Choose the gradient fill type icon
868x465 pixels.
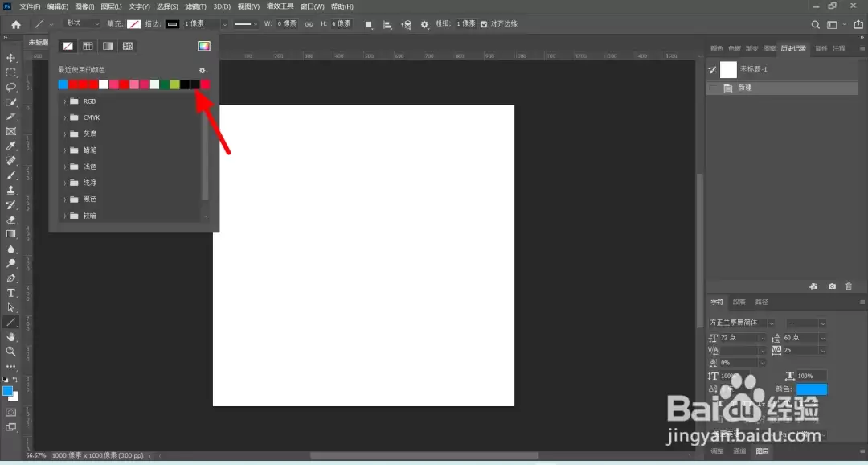(x=108, y=46)
